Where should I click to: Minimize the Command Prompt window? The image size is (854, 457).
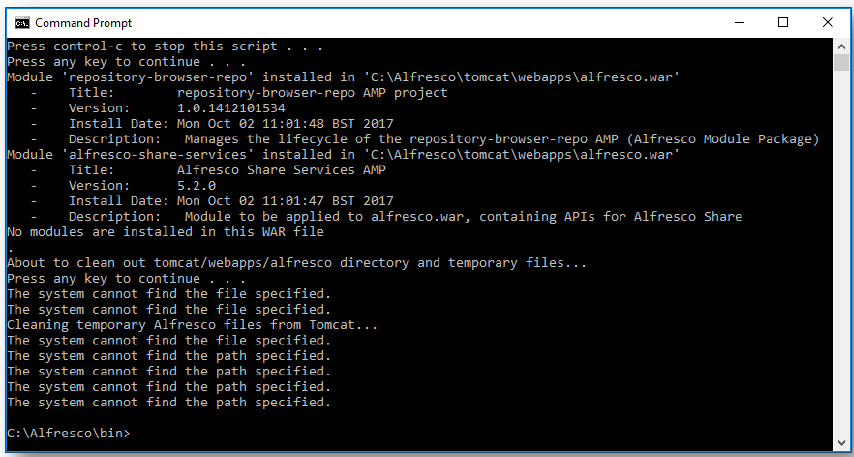(739, 22)
